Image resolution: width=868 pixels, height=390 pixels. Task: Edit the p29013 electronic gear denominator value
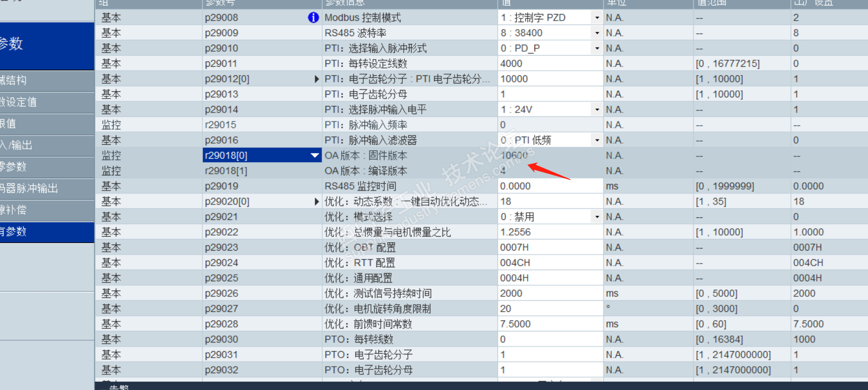550,94
